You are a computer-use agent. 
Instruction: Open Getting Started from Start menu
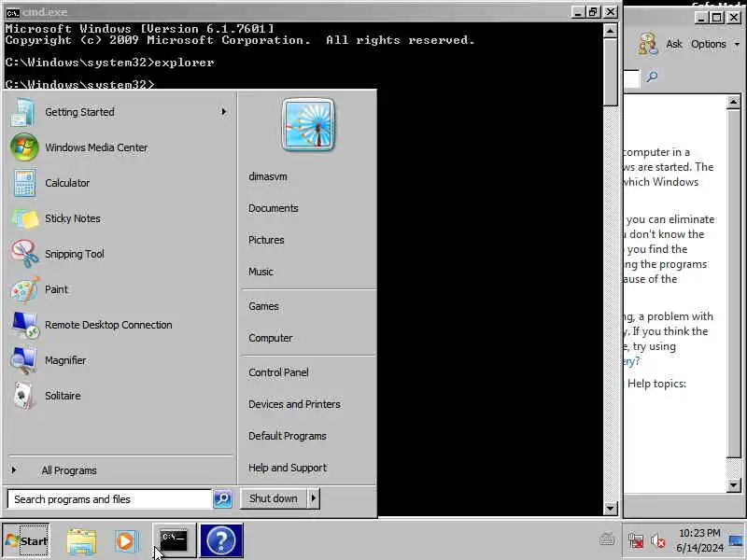click(119, 112)
